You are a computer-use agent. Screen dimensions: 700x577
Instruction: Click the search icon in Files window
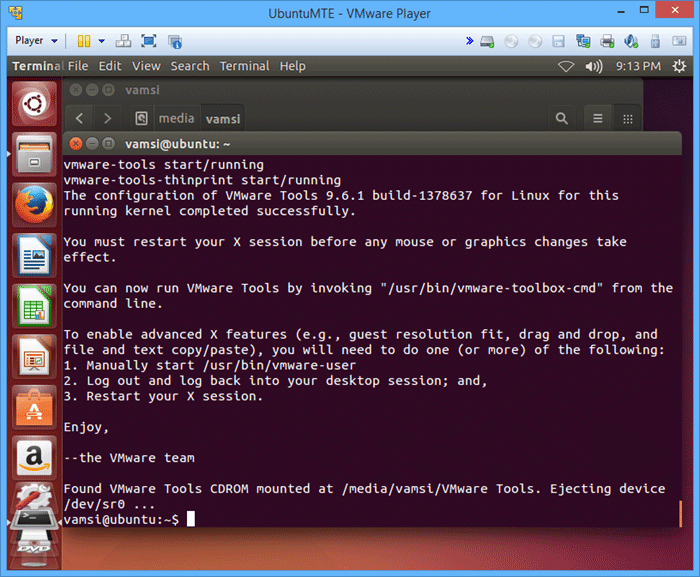pyautogui.click(x=562, y=118)
